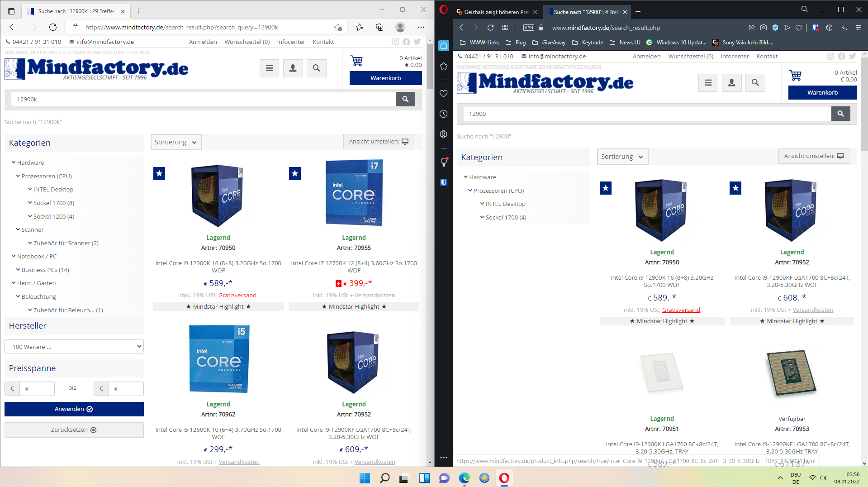Switch to Geizhals tab in Opera
This screenshot has width=868, height=487.
(497, 12)
